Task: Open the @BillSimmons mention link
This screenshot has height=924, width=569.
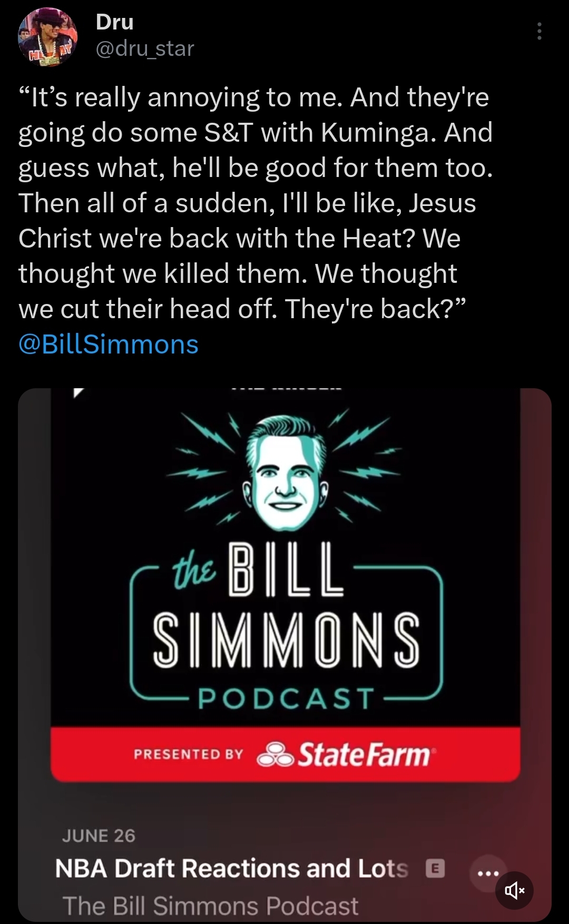Action: (x=109, y=345)
